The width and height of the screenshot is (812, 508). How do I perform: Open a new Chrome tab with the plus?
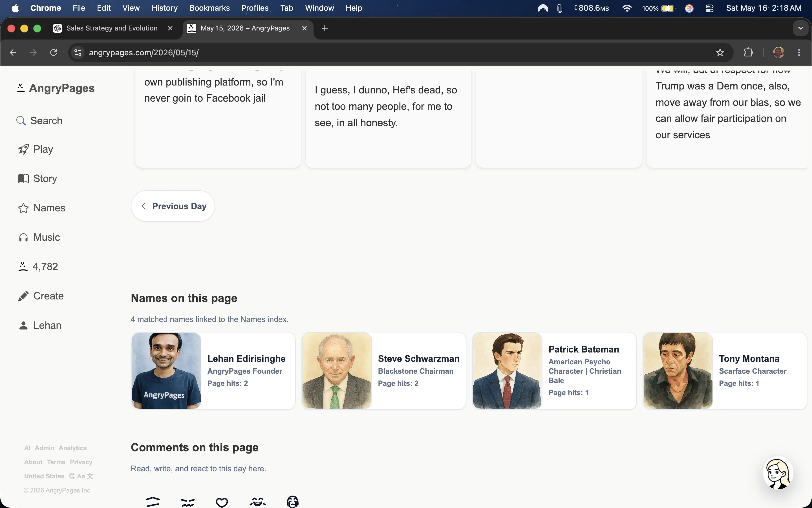click(325, 28)
